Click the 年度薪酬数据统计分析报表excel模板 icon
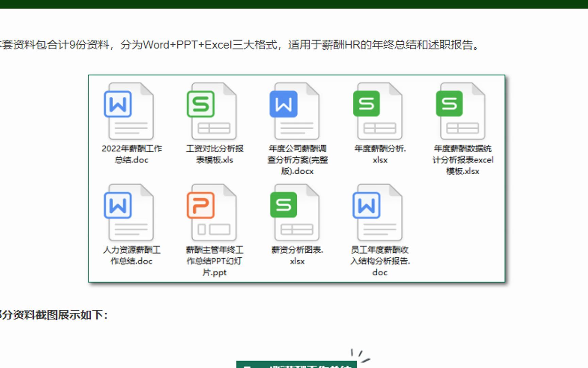 click(x=460, y=111)
